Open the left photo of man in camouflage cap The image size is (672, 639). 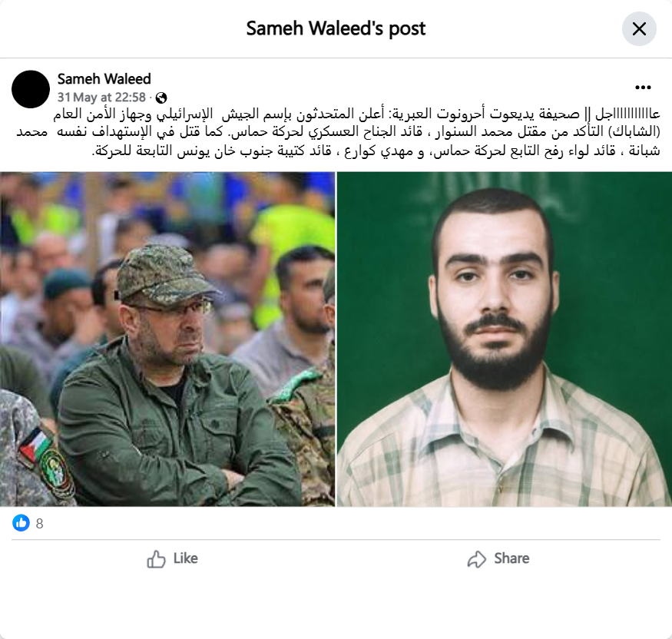point(167,339)
